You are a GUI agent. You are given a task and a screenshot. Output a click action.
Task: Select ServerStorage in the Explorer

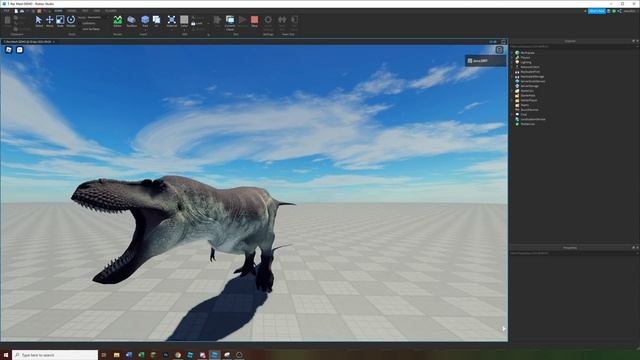(529, 86)
